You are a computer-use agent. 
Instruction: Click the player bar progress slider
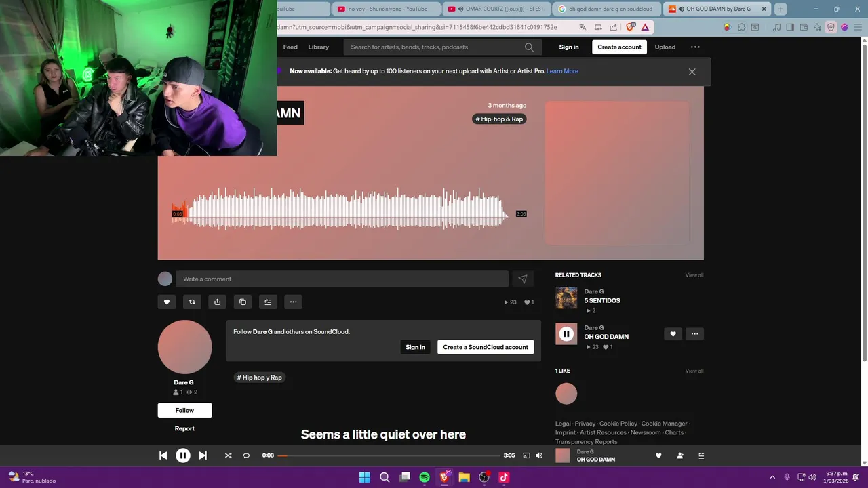click(x=389, y=455)
